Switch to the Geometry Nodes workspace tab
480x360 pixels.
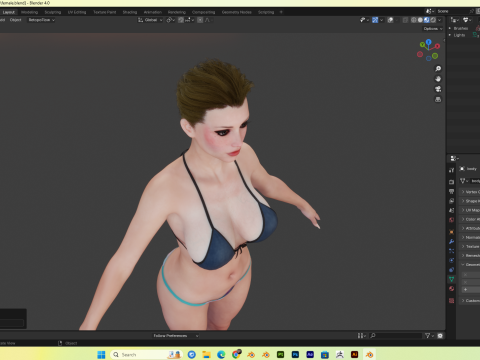click(x=237, y=12)
